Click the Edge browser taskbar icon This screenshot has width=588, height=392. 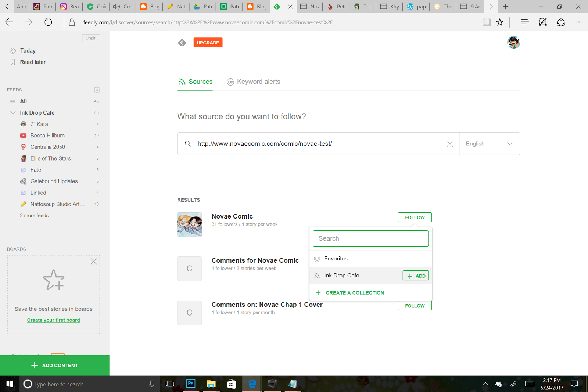click(252, 384)
